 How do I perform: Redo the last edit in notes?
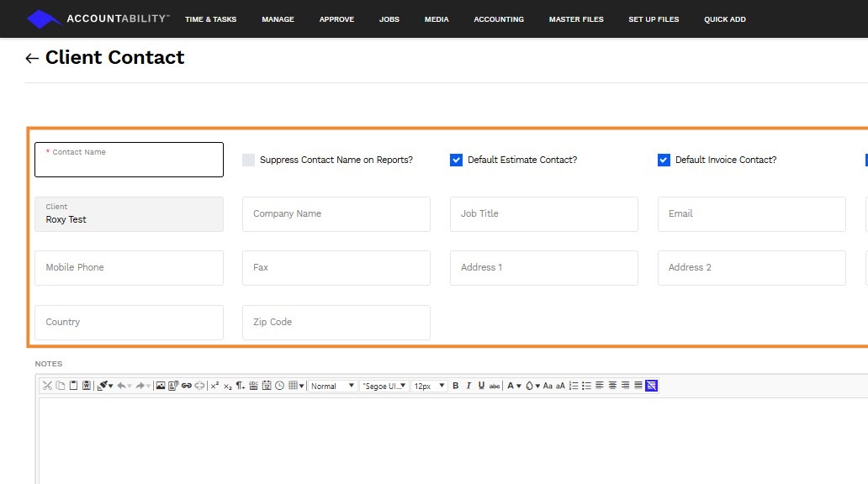coord(140,386)
